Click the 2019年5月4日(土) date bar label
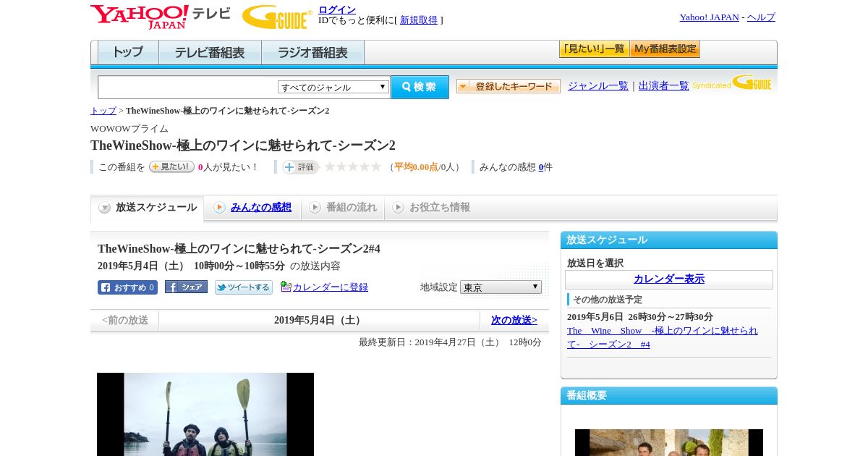 point(319,321)
